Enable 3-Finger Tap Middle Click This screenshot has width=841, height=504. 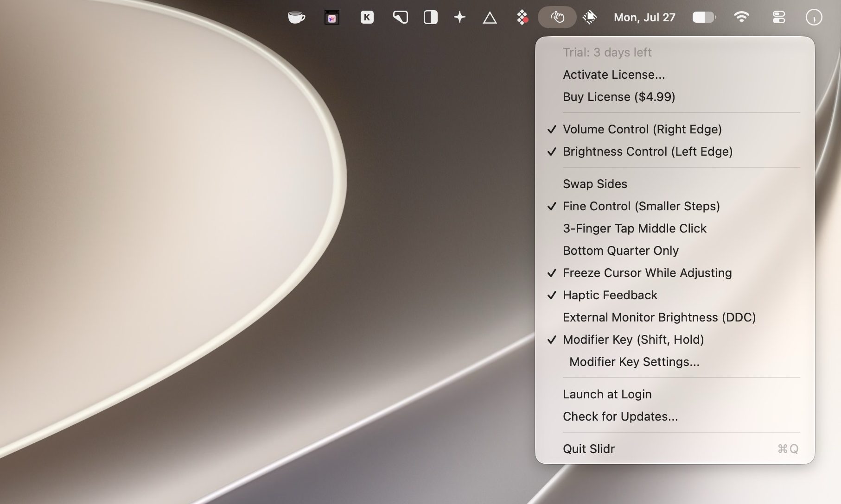[675, 228]
